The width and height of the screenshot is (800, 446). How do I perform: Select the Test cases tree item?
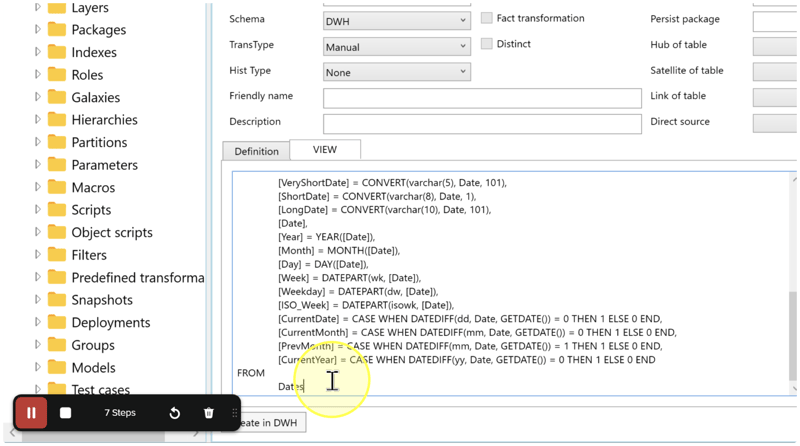(101, 389)
